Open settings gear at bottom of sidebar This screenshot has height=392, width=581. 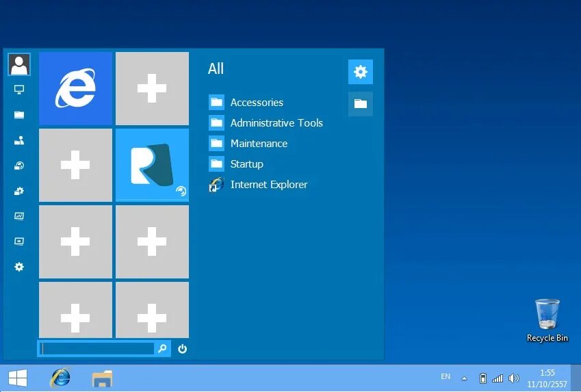(x=19, y=267)
